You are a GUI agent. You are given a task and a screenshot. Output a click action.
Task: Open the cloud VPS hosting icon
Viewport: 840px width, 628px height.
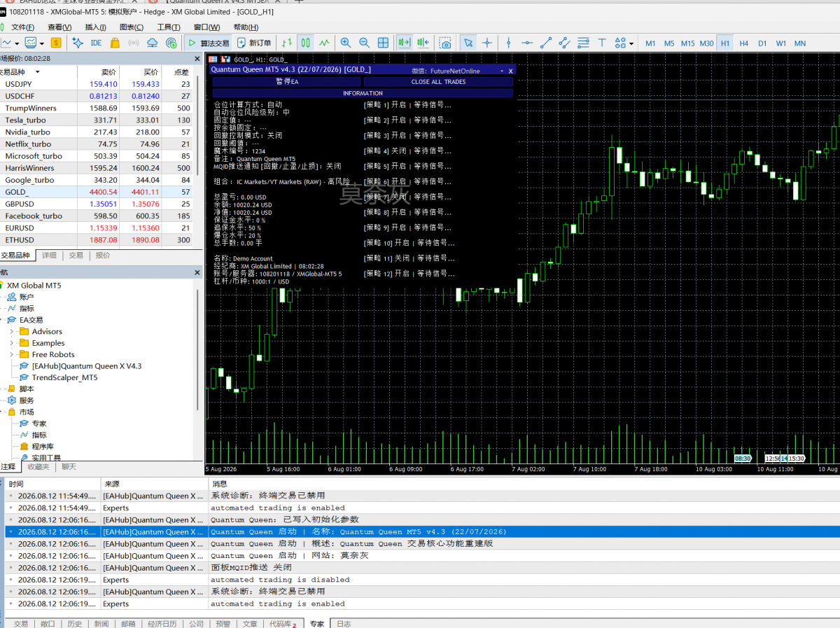click(153, 43)
